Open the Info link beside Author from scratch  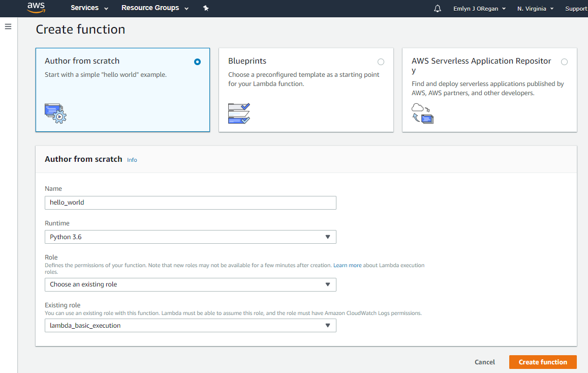click(x=132, y=160)
